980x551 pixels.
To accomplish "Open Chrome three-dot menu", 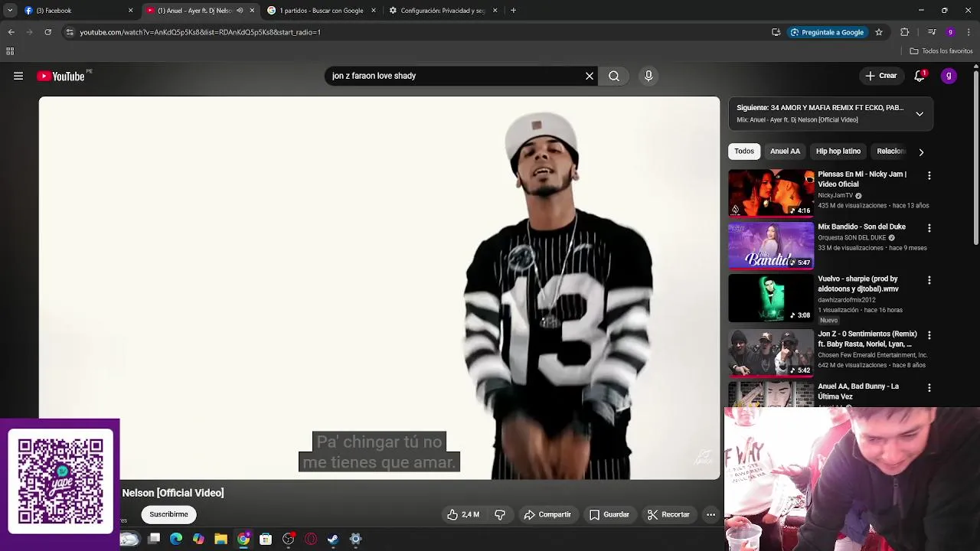I will coord(969,32).
